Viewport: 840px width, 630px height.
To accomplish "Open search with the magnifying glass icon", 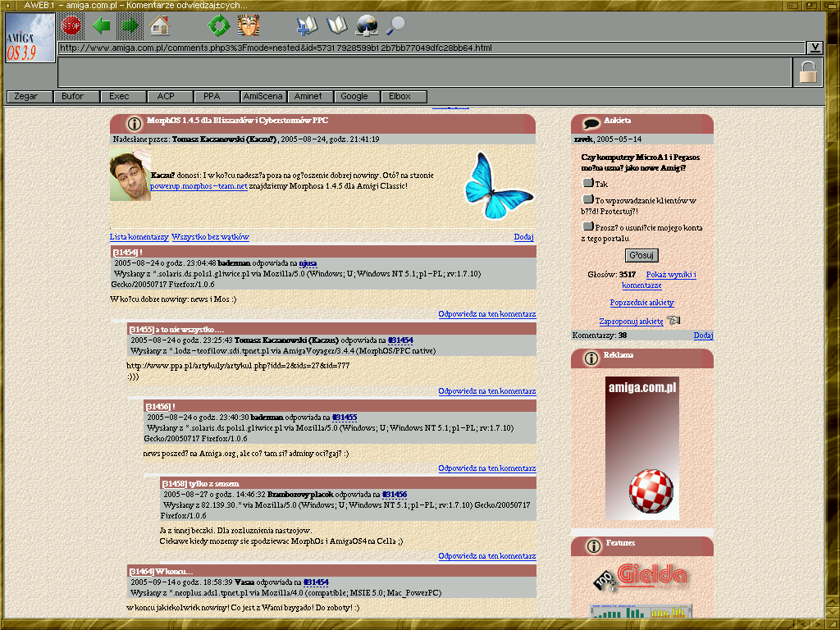I will coord(396,25).
